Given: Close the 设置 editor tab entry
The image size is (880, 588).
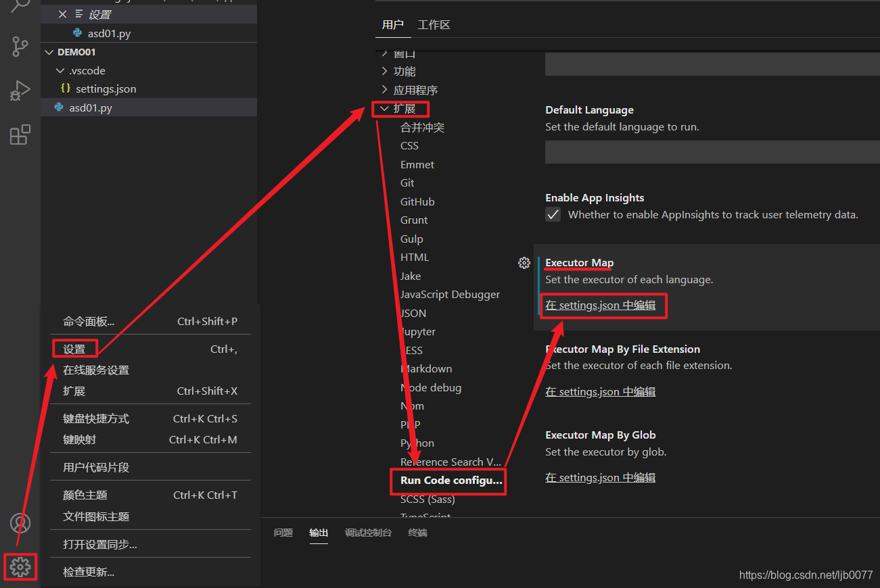Looking at the screenshot, I should click(x=62, y=14).
